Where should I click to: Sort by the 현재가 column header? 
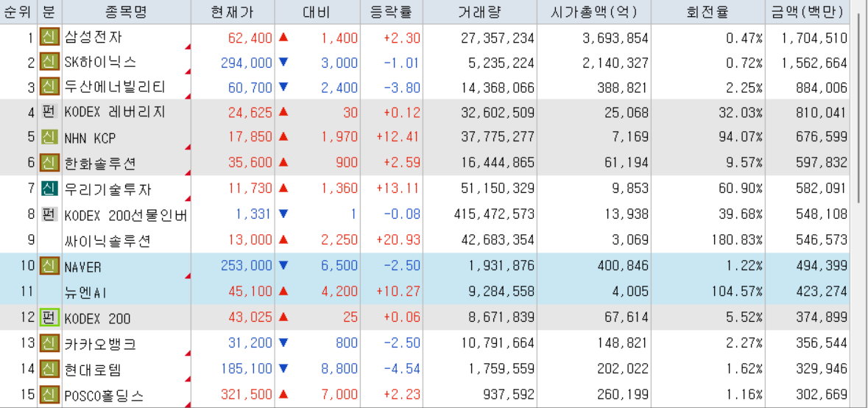pyautogui.click(x=233, y=13)
